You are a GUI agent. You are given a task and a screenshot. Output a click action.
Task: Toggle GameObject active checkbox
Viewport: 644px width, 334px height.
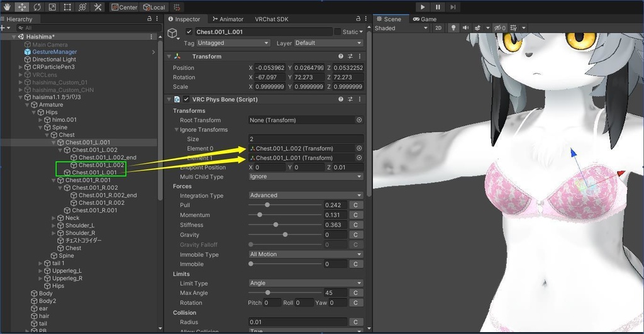tap(189, 31)
